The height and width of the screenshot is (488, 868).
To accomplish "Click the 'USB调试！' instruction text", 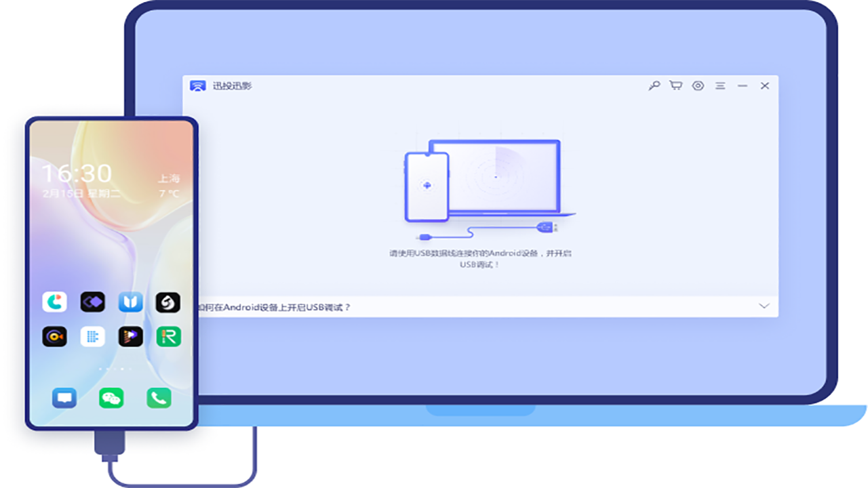I will 479,264.
